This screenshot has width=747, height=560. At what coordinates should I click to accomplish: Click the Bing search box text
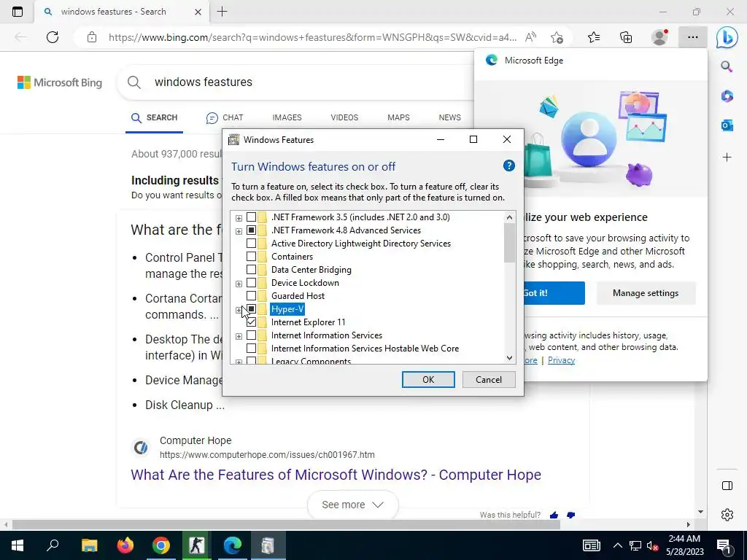coord(204,82)
